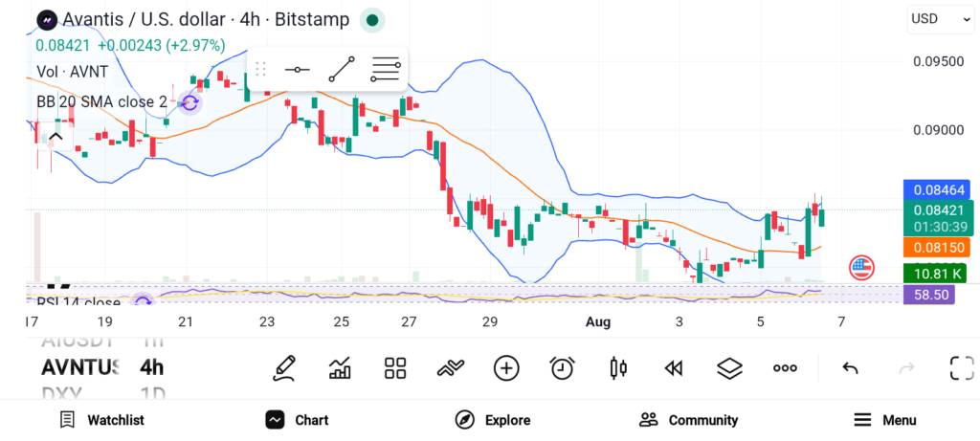Switch to the Chart tab

(297, 420)
